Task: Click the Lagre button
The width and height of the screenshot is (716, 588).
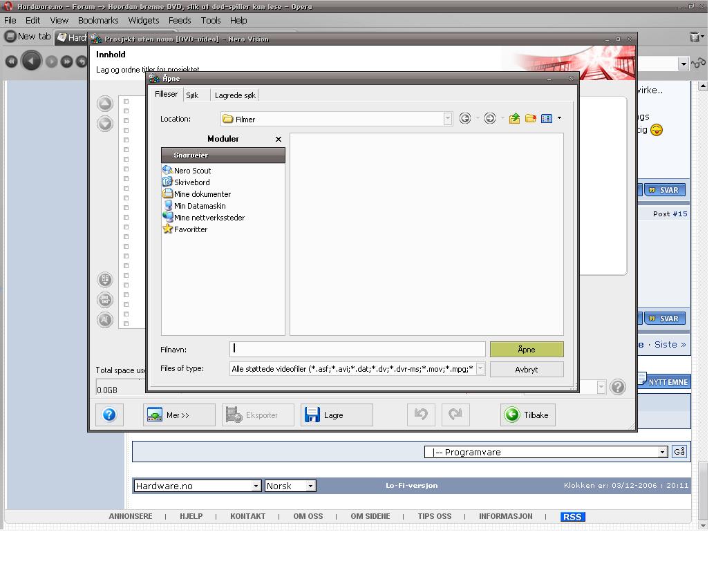Action: (x=337, y=415)
